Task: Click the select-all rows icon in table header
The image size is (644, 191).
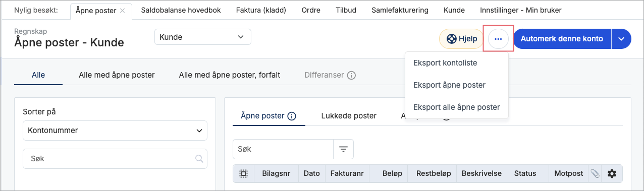Action: [x=244, y=173]
